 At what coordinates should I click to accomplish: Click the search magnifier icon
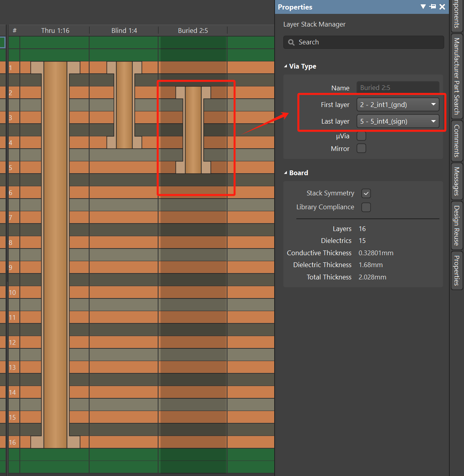click(291, 42)
